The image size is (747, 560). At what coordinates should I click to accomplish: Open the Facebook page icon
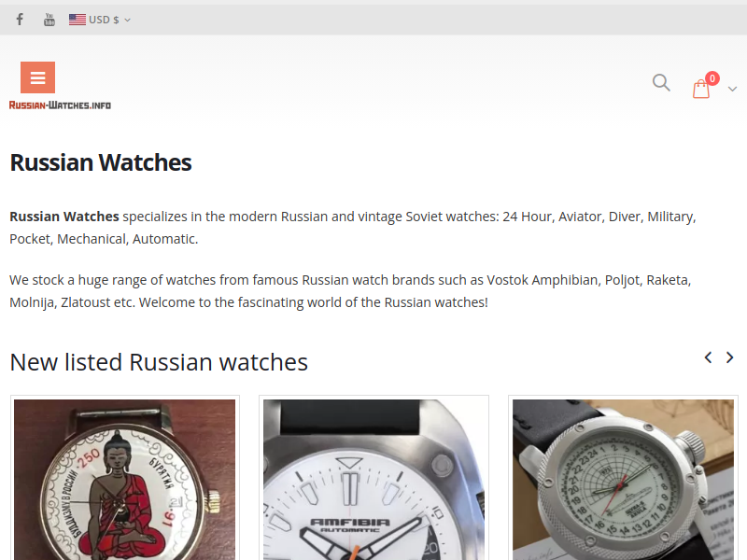pyautogui.click(x=20, y=20)
